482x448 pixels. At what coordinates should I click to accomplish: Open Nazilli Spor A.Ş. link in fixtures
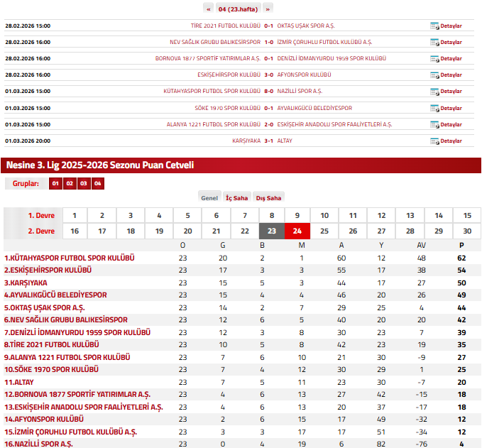[300, 92]
